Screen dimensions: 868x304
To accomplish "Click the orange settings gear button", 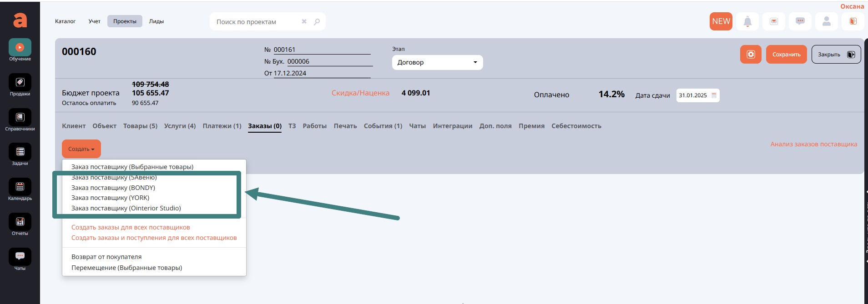I will click(751, 55).
